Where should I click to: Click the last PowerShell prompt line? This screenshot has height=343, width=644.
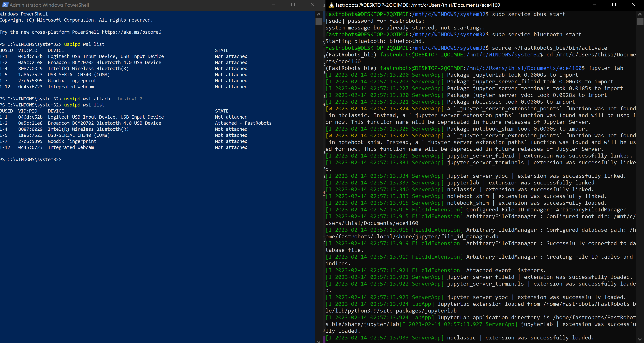(x=31, y=160)
